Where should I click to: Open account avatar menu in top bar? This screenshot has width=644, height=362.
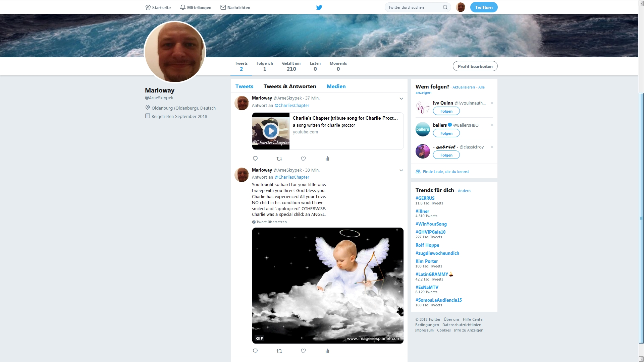tap(461, 7)
